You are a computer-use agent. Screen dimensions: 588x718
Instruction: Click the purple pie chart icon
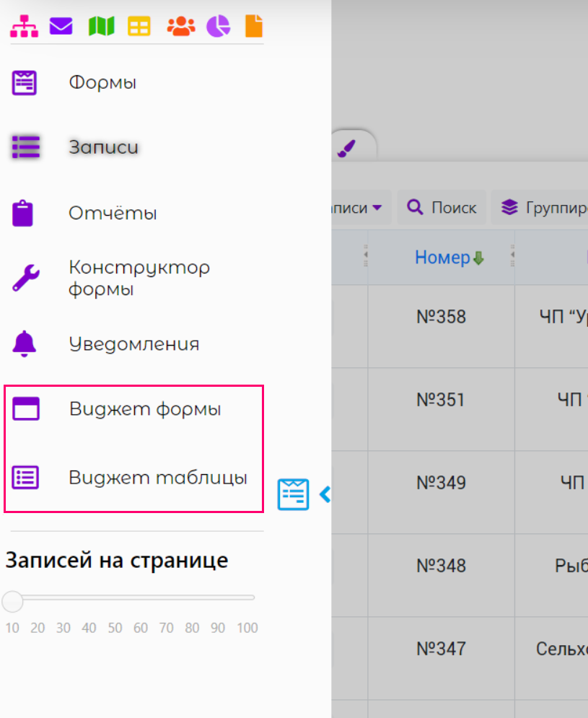tap(218, 27)
